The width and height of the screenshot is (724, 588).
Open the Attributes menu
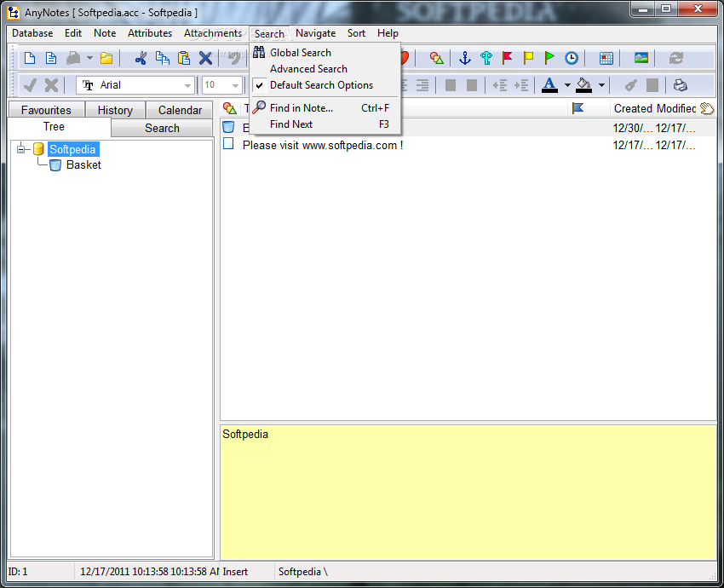(x=150, y=33)
